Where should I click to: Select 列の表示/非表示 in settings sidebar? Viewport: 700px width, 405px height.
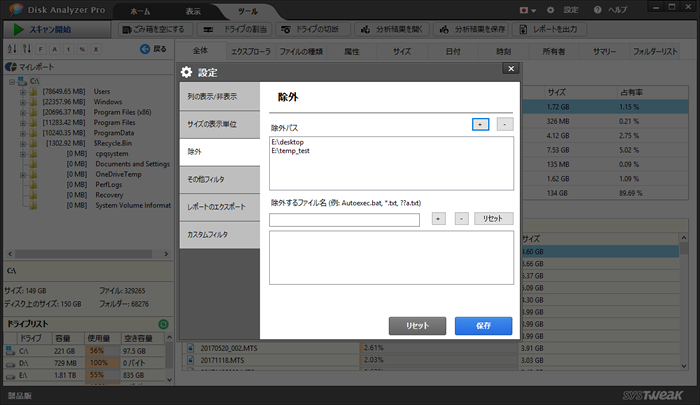tap(220, 96)
